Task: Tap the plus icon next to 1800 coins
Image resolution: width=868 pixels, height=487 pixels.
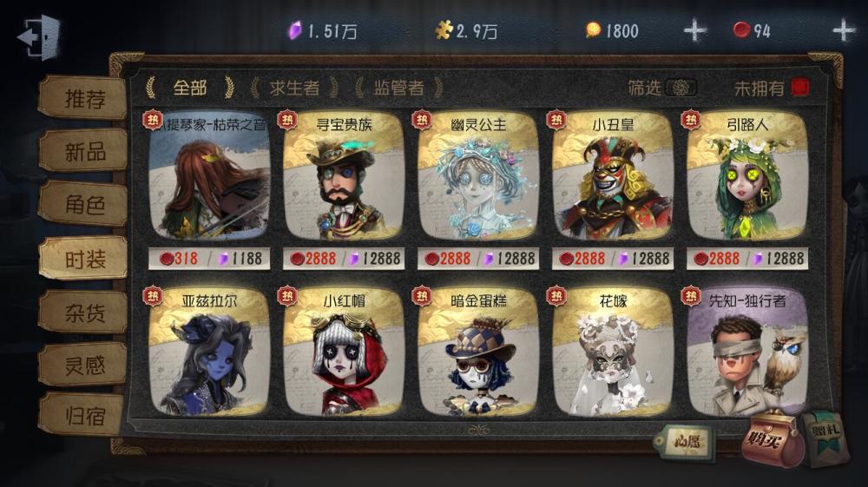Action: pos(694,30)
